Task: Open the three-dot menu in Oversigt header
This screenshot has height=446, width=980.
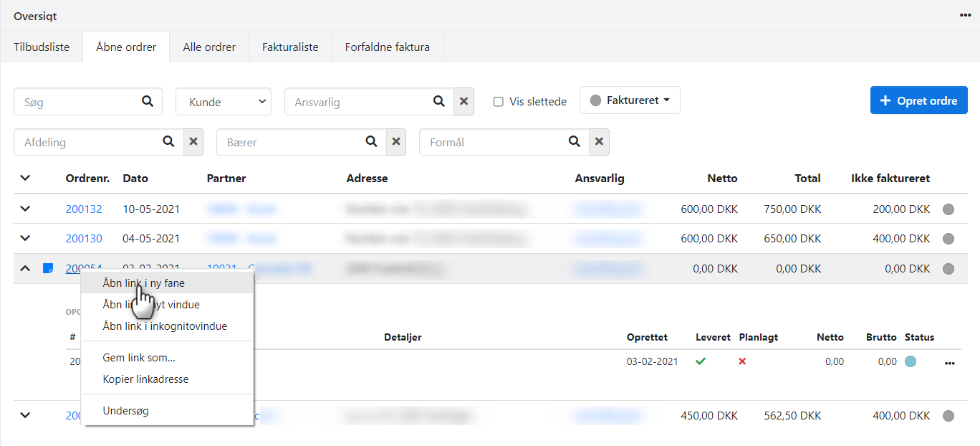Action: click(965, 15)
